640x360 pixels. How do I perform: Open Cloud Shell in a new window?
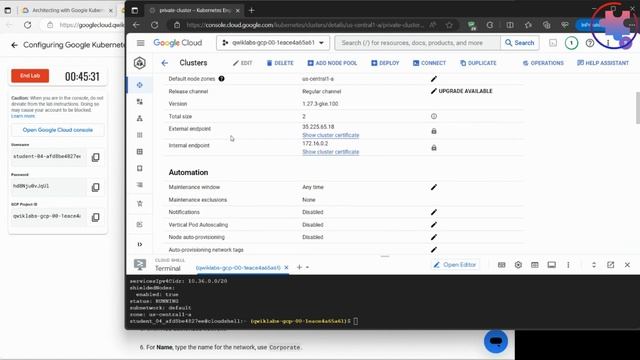coord(610,265)
